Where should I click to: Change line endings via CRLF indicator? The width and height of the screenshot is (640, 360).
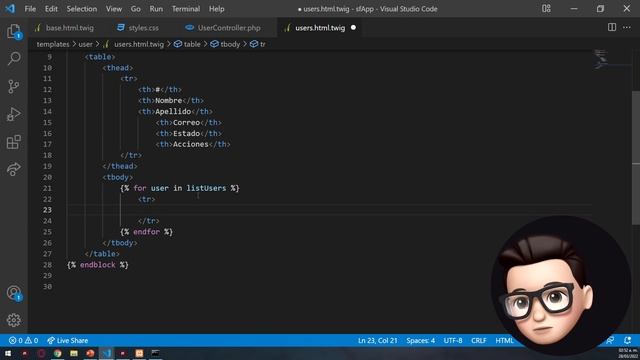point(479,340)
